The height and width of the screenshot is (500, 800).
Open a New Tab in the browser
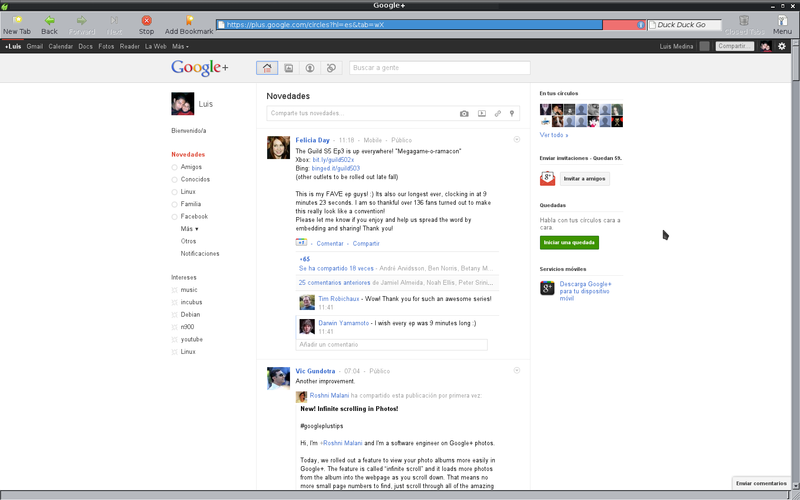click(17, 25)
